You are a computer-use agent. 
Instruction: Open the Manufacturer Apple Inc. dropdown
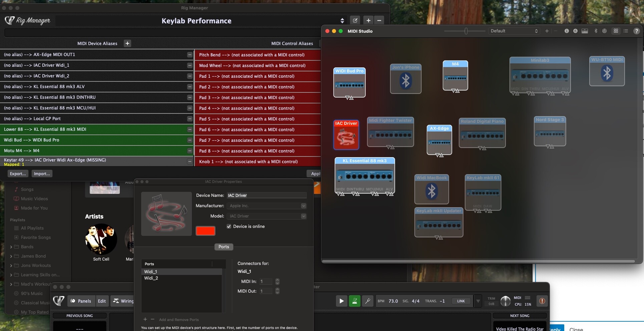(x=267, y=206)
